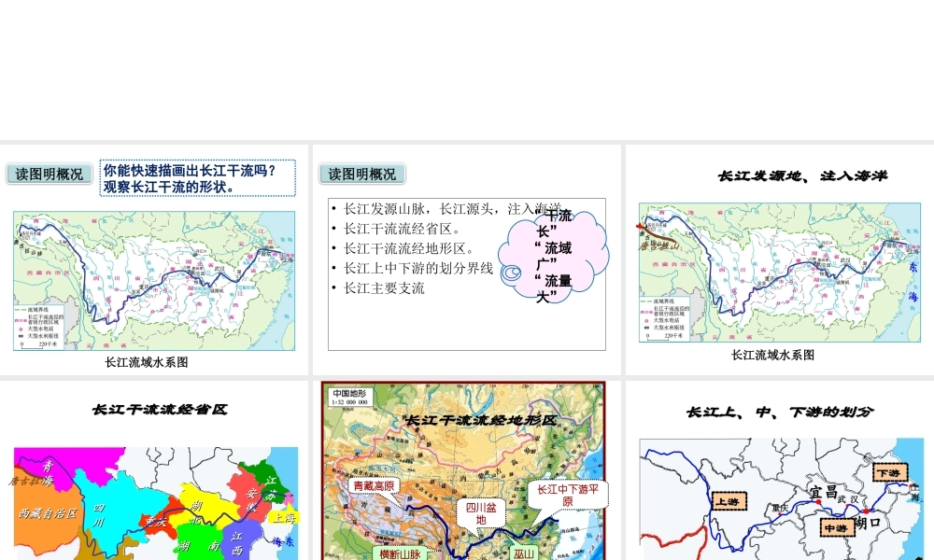Click the 宜昌 city label
This screenshot has width=934, height=560.
[x=824, y=492]
